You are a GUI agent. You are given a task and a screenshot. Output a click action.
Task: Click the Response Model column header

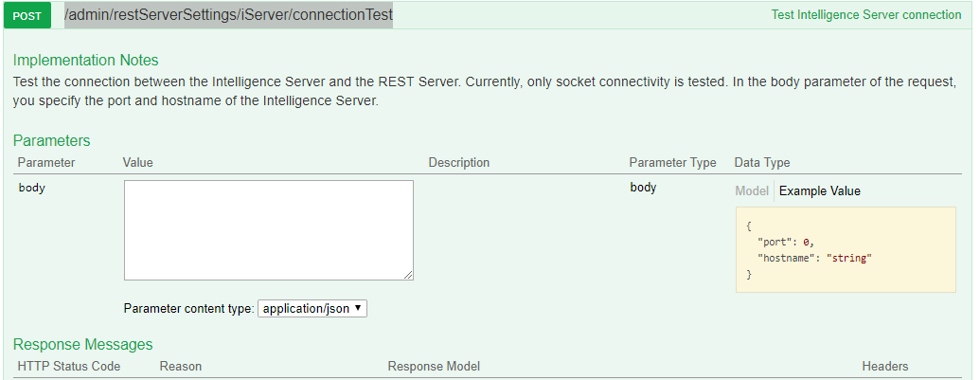pos(434,366)
